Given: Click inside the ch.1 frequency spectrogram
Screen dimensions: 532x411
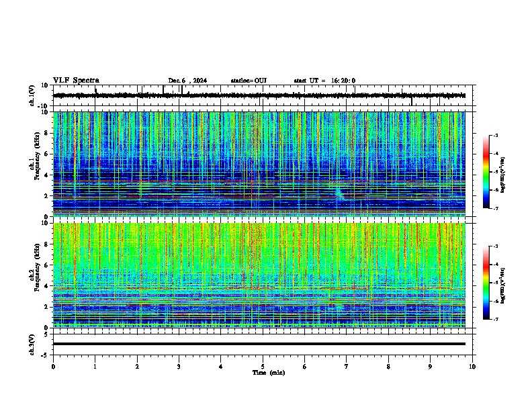Looking at the screenshot, I should 259,164.
